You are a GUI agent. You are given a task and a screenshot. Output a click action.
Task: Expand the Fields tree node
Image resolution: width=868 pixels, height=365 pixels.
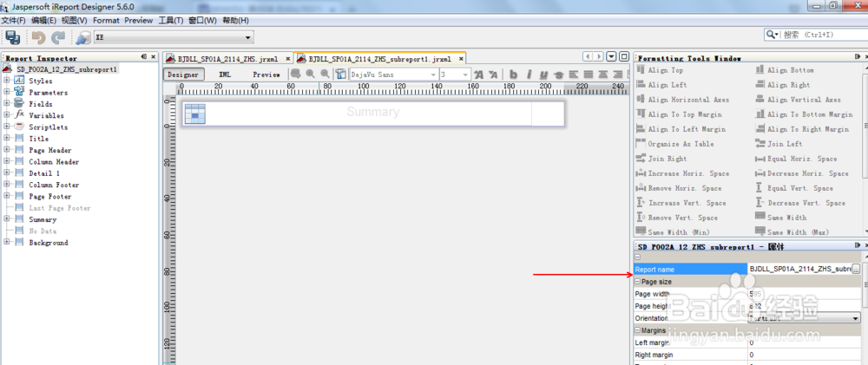point(7,104)
